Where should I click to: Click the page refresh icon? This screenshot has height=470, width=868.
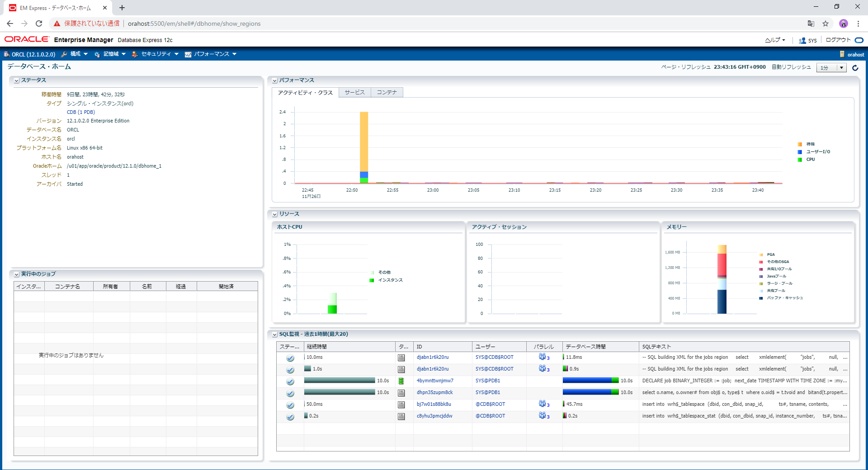point(855,68)
